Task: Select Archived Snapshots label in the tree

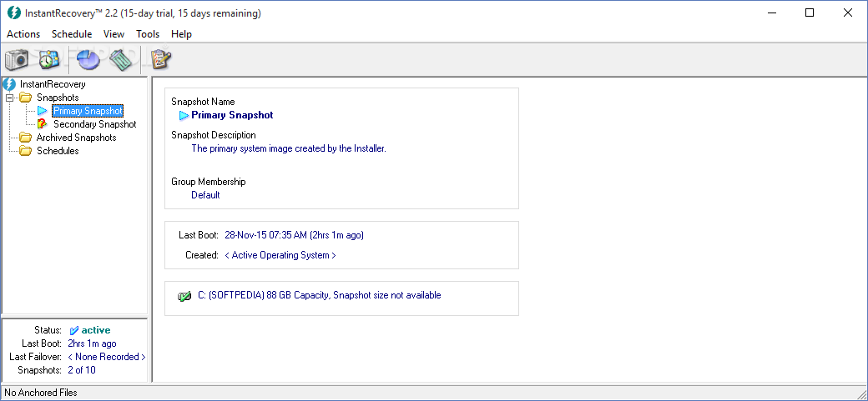Action: 77,138
